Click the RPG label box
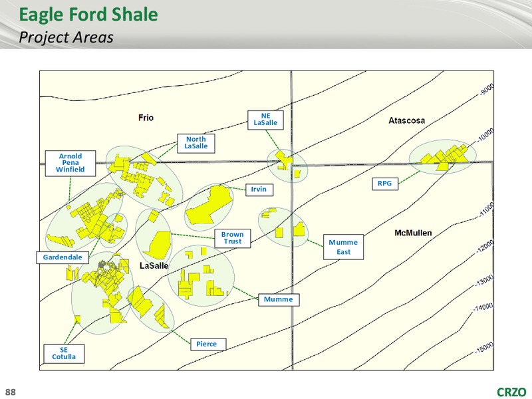Image resolution: width=532 pixels, height=399 pixels. pyautogui.click(x=385, y=184)
